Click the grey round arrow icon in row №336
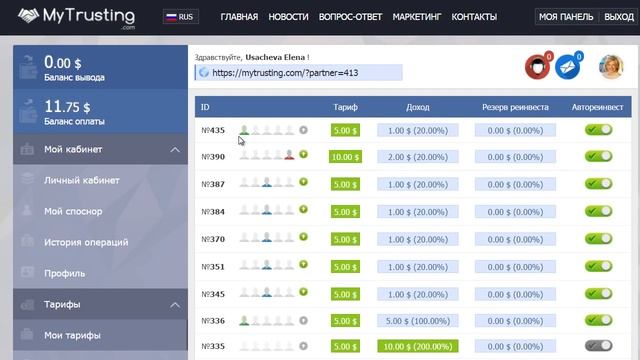This screenshot has width=640, height=360. (303, 320)
